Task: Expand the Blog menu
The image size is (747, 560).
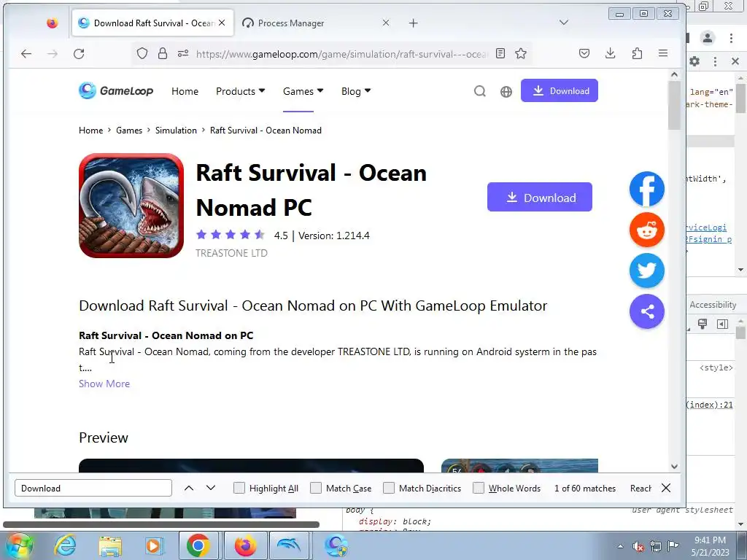Action: coord(356,91)
